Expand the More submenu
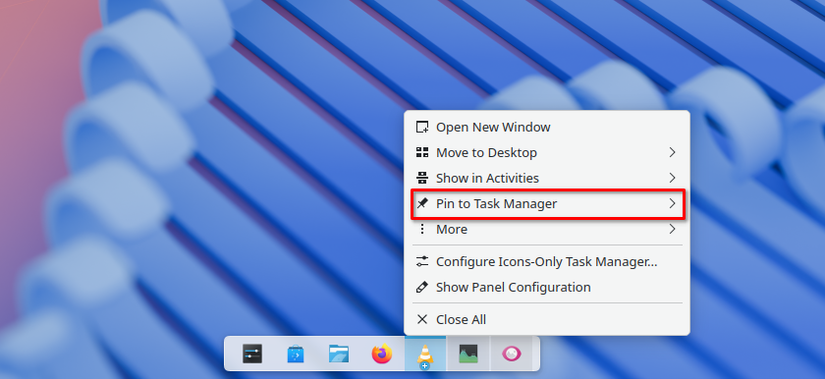 click(x=547, y=229)
